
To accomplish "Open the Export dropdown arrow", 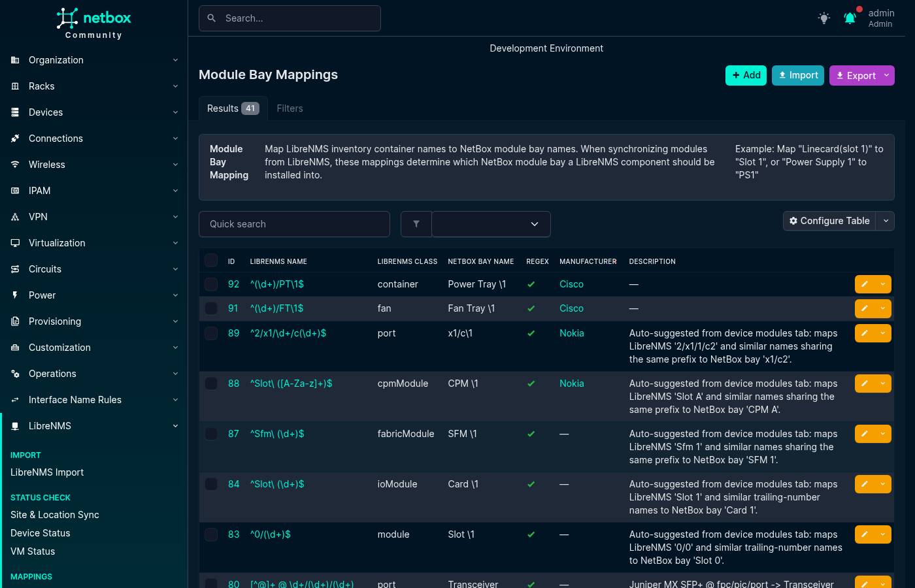I will pos(887,76).
